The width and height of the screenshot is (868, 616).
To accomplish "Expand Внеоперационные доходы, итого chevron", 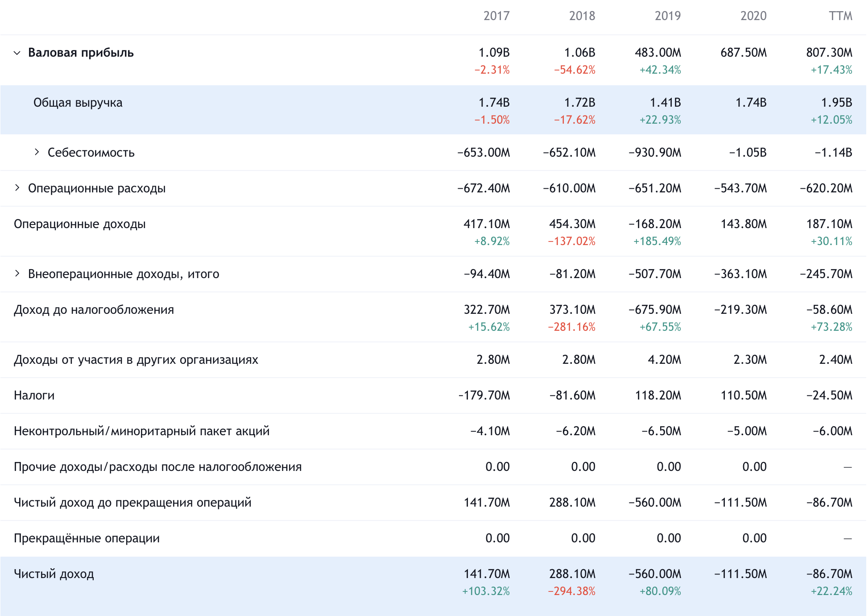I will tap(17, 274).
